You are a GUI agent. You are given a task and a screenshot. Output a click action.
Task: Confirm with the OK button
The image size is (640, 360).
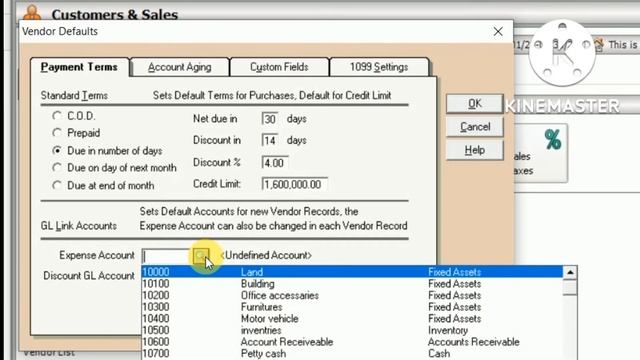click(474, 104)
